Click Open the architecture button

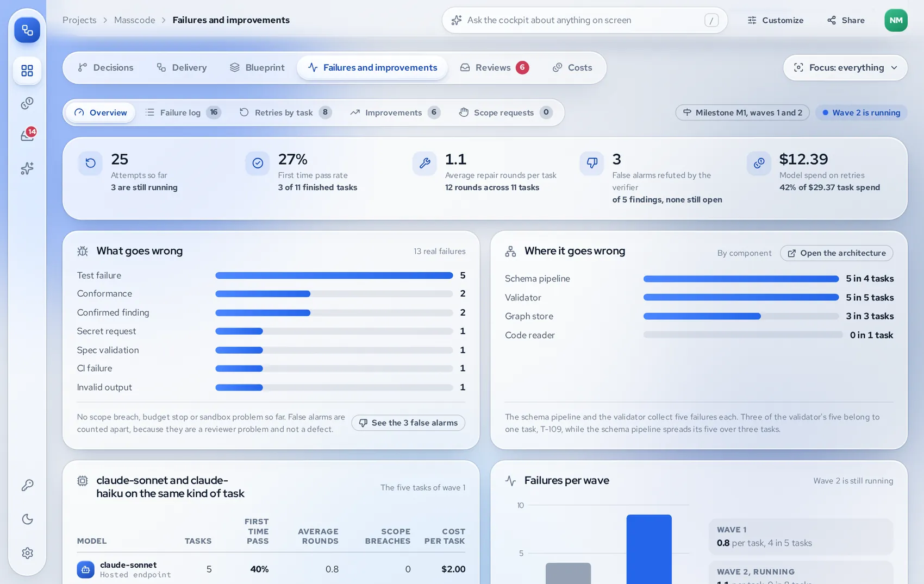(x=836, y=253)
